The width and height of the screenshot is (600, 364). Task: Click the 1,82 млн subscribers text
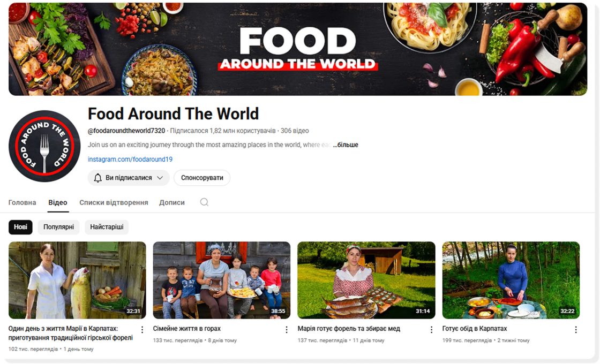click(x=223, y=131)
